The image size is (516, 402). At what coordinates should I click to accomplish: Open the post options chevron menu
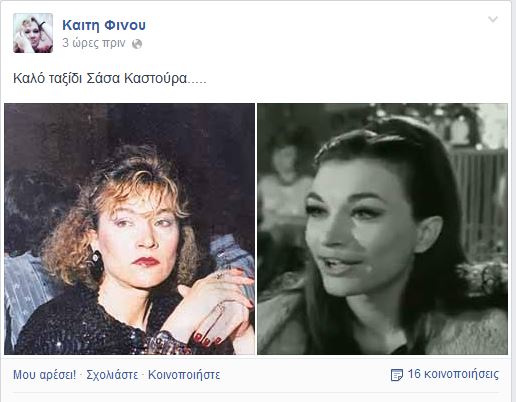(493, 19)
